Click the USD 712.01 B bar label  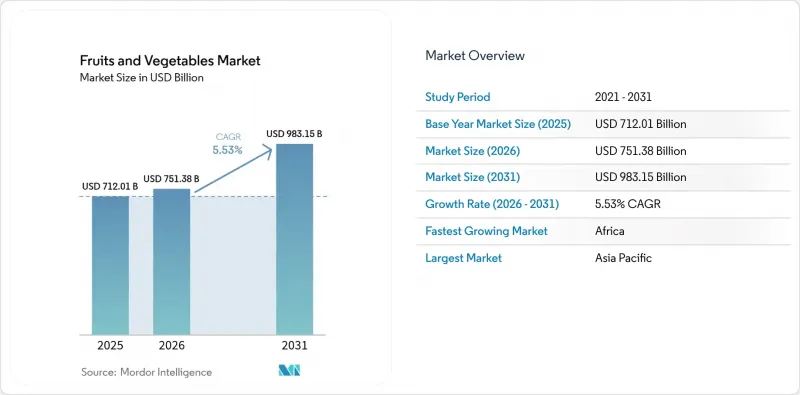(x=110, y=187)
